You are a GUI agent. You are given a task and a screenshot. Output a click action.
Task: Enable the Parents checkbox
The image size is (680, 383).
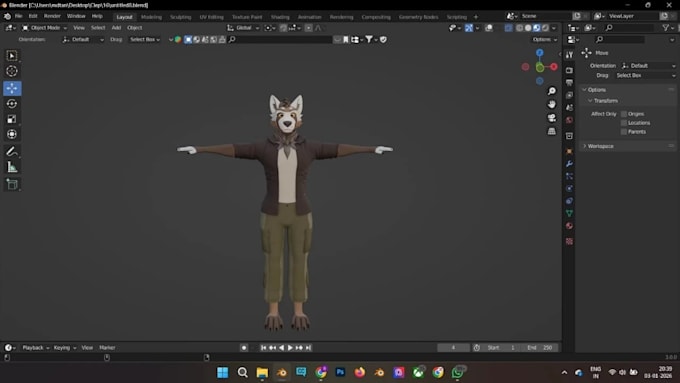[x=624, y=132]
